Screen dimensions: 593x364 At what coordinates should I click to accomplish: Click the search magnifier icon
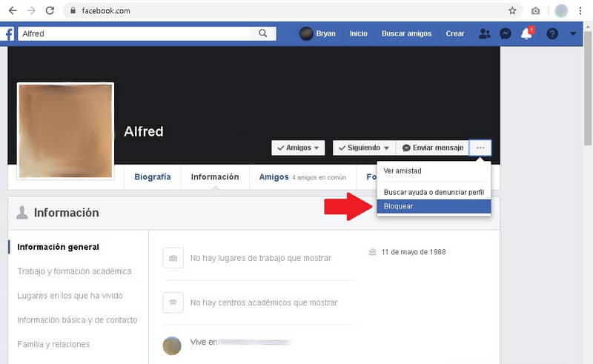(x=263, y=33)
